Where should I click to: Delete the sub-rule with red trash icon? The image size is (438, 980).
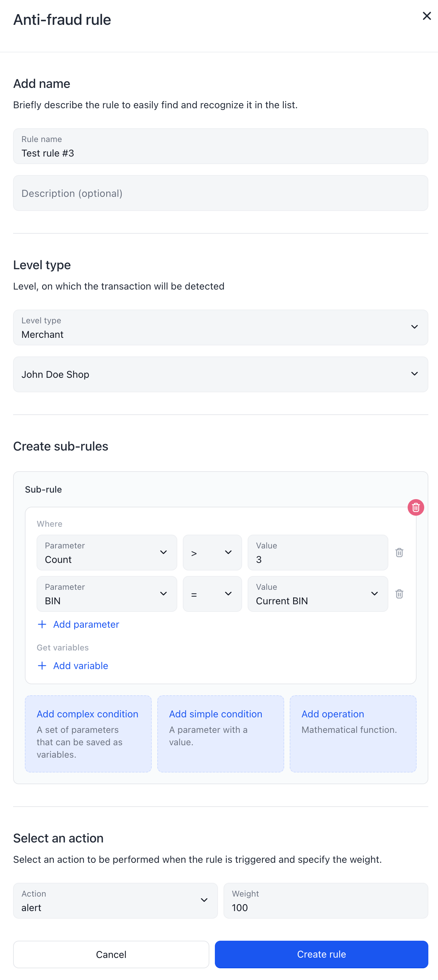click(416, 507)
